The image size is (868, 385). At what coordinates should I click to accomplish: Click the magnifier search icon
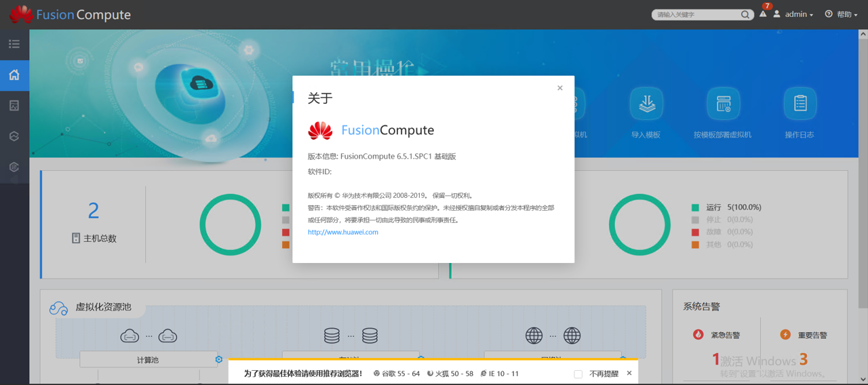(745, 14)
